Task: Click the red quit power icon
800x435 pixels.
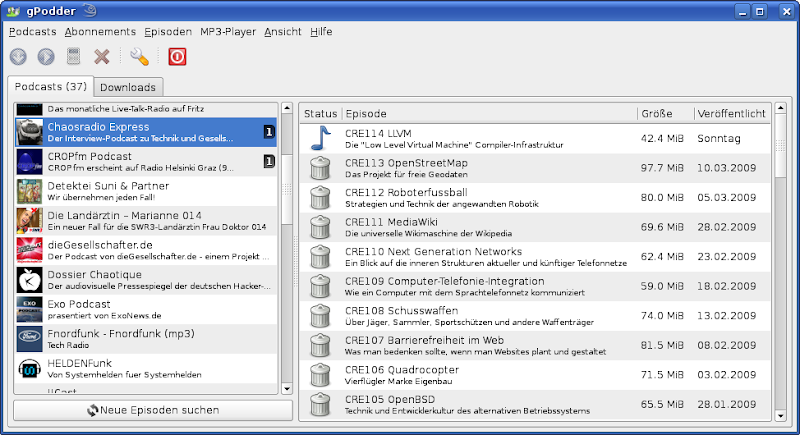Action: tap(177, 56)
